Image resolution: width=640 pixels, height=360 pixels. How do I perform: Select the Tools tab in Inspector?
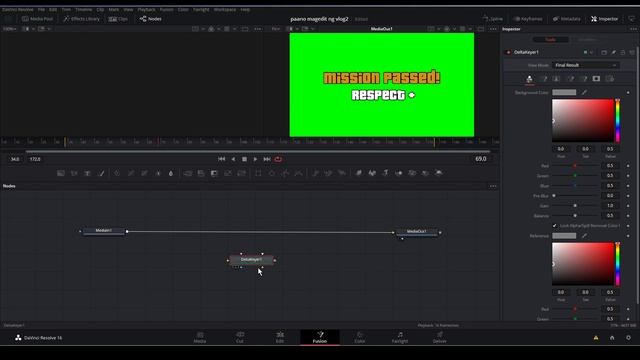click(551, 40)
